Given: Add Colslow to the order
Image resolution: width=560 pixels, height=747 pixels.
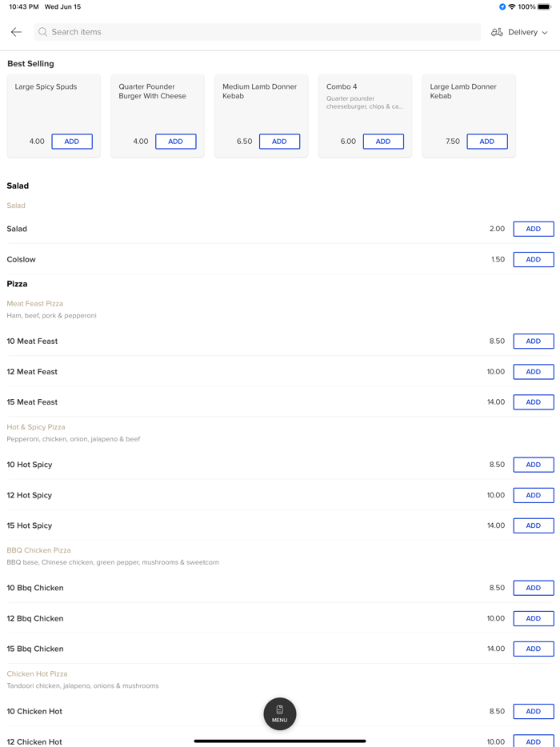Looking at the screenshot, I should tap(533, 260).
